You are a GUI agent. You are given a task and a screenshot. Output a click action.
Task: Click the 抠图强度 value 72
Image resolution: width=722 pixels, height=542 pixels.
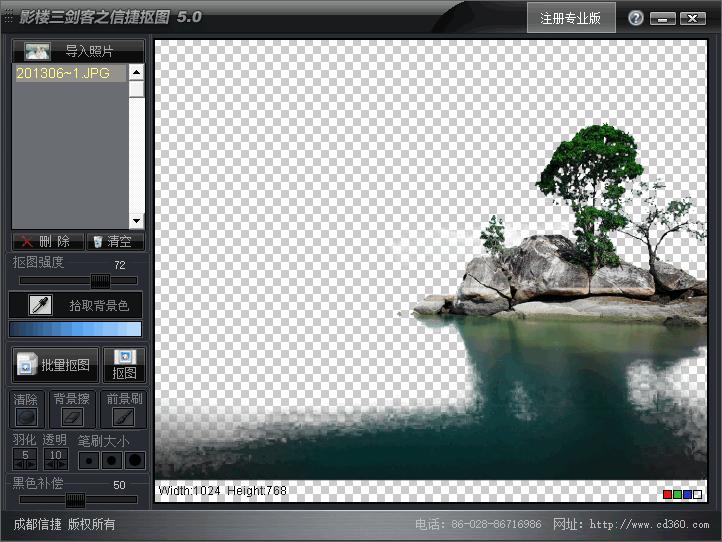point(120,265)
